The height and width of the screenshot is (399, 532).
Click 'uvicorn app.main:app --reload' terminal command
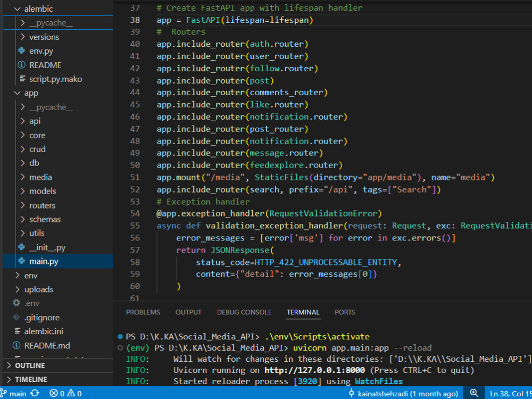(362, 348)
